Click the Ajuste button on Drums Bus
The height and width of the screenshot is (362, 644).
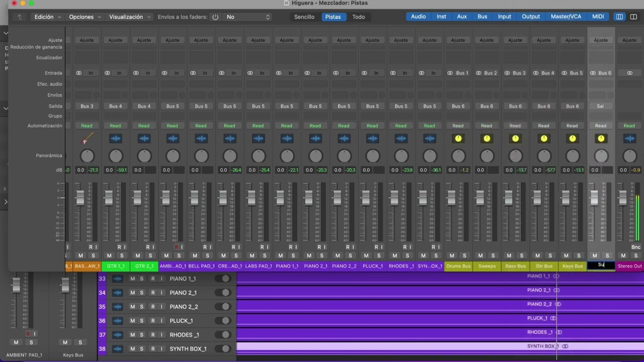[458, 40]
